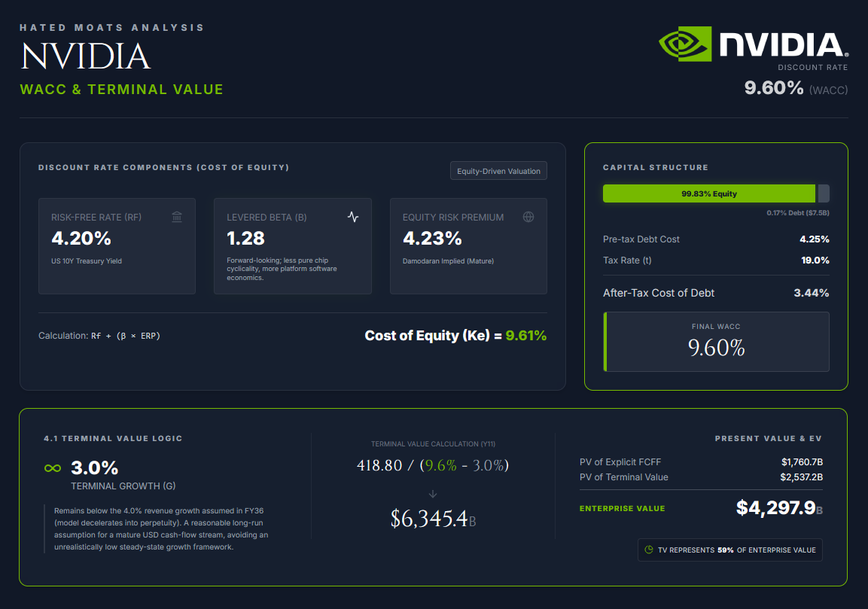
Task: Click the pulse icon in Levered Beta card
Action: [352, 217]
